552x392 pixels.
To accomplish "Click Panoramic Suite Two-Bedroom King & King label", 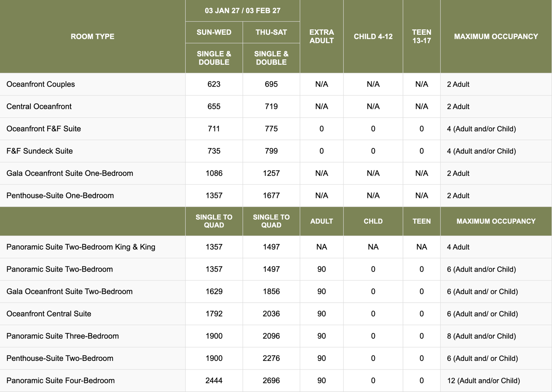I will coord(81,247).
